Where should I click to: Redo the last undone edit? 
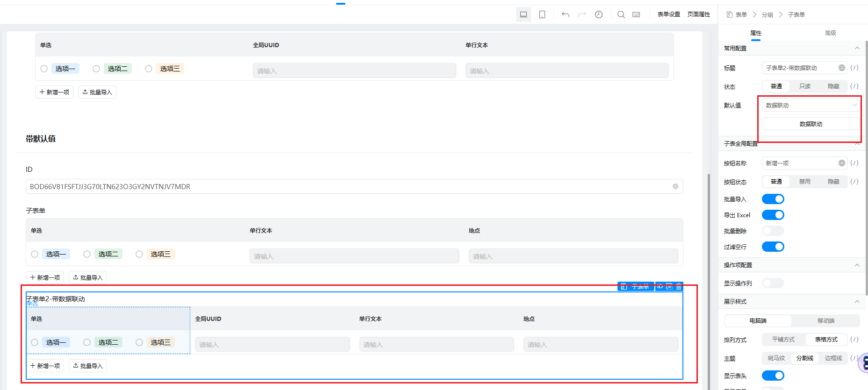582,14
